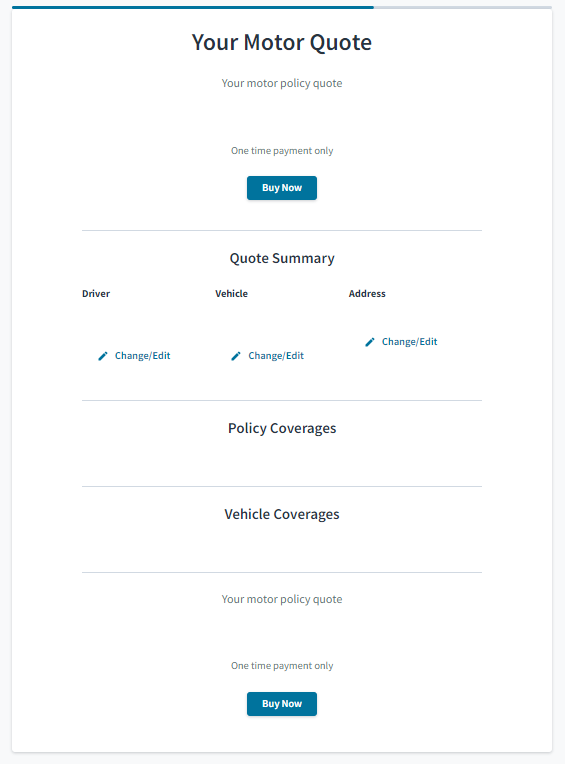Click the Driver column label
The width and height of the screenshot is (565, 764).
[x=96, y=294]
